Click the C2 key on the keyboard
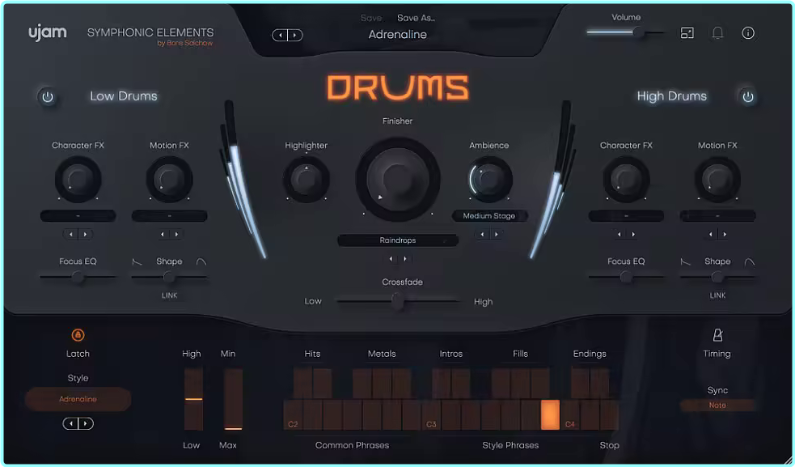 [x=293, y=415]
